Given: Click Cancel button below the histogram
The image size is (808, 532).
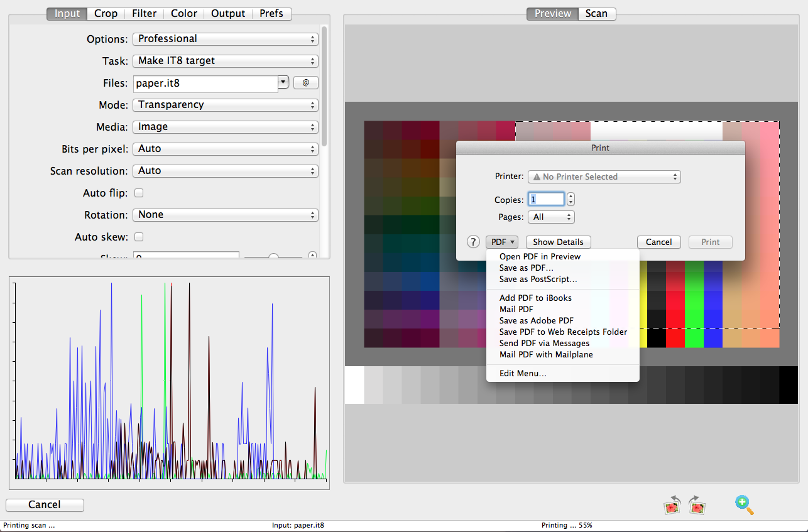Looking at the screenshot, I should tap(45, 505).
